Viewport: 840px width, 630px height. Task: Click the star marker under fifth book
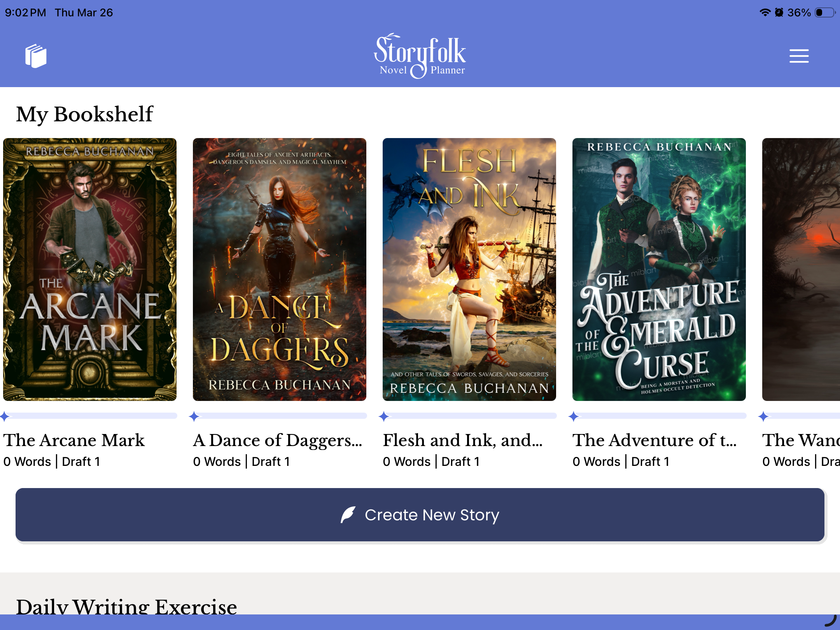click(x=763, y=416)
